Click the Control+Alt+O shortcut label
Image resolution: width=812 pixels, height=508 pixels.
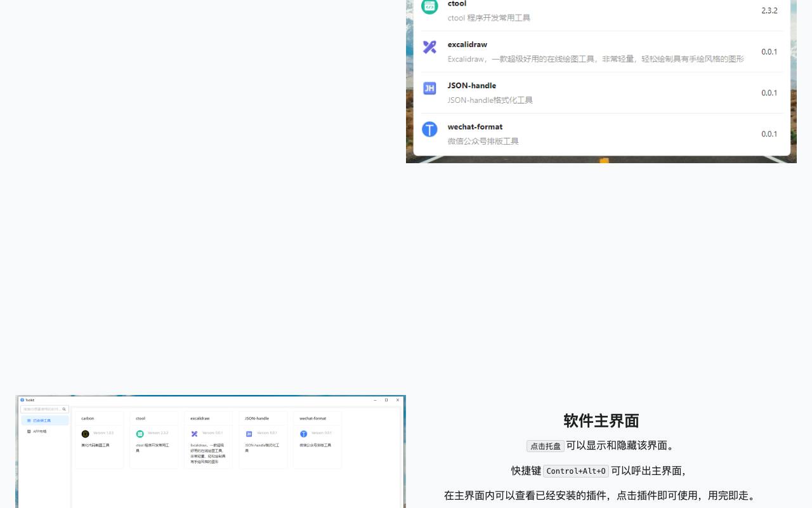point(576,471)
